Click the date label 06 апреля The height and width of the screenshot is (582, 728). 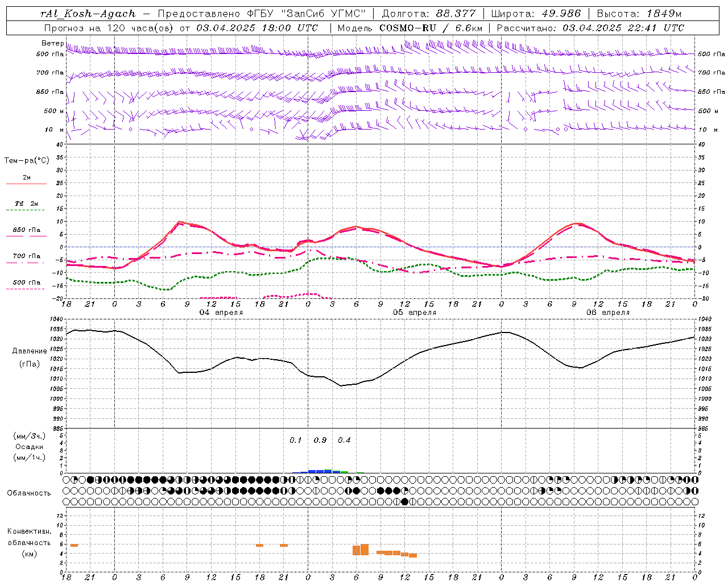608,313
